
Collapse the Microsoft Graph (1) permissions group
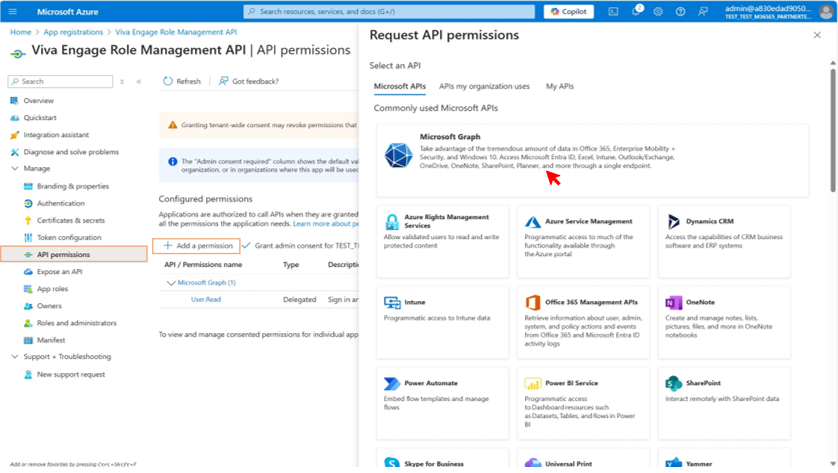pos(171,283)
